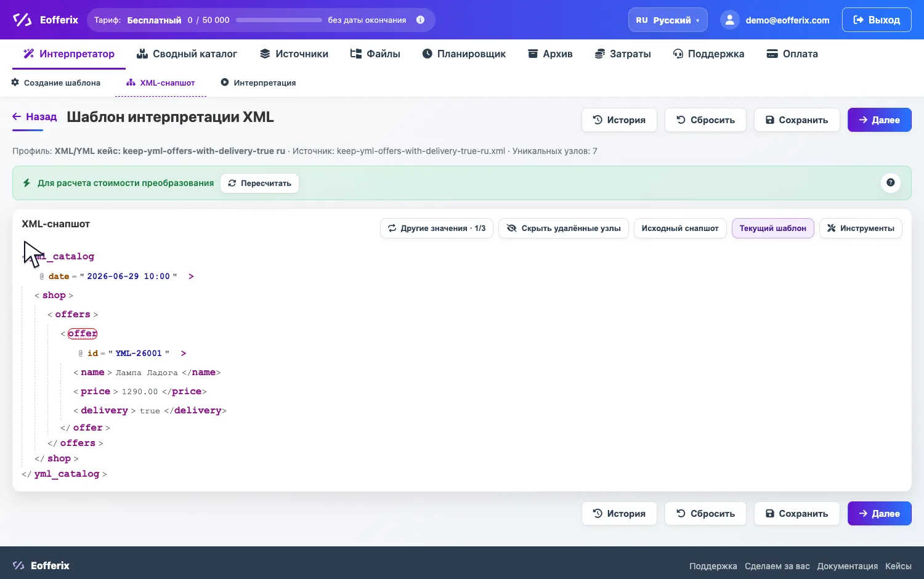Select the opening shop node
Viewport: 924px width, 579px height.
[54, 295]
